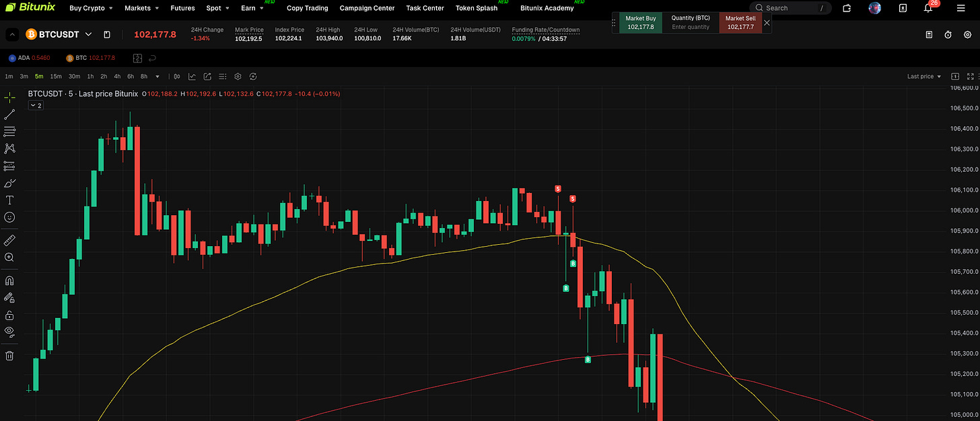Viewport: 980px width, 421px height.
Task: Click the Bitunix logo
Action: (x=30, y=8)
